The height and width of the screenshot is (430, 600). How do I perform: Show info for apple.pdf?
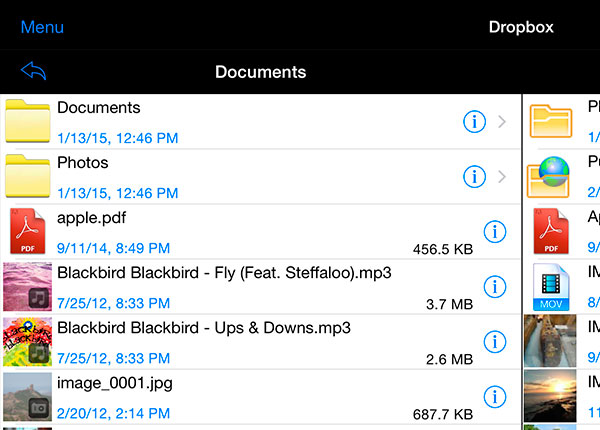[493, 232]
